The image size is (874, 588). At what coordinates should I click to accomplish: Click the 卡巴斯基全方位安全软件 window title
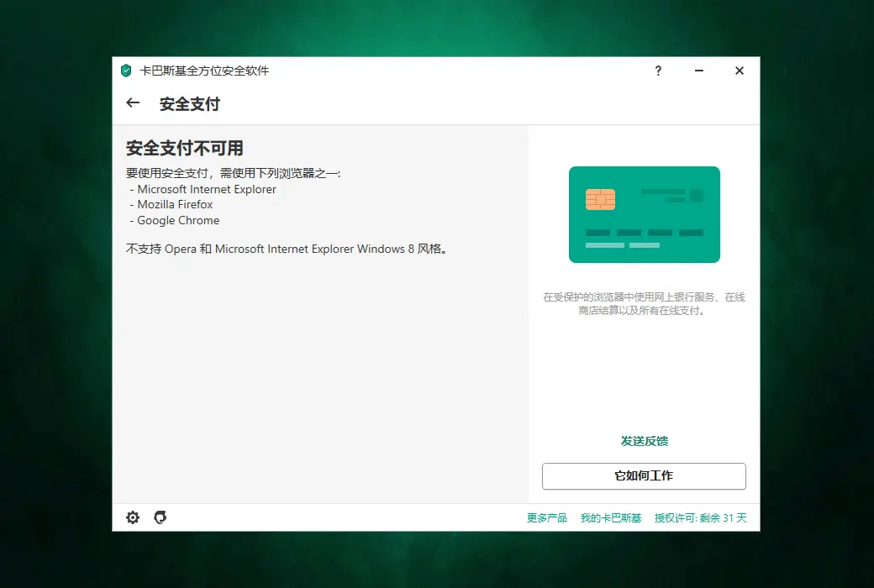point(204,71)
